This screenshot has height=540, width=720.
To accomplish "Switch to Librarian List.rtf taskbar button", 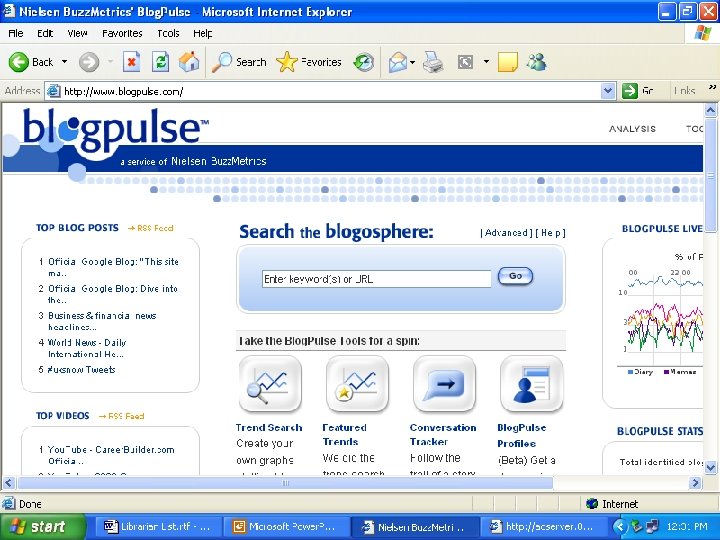I will click(x=158, y=526).
